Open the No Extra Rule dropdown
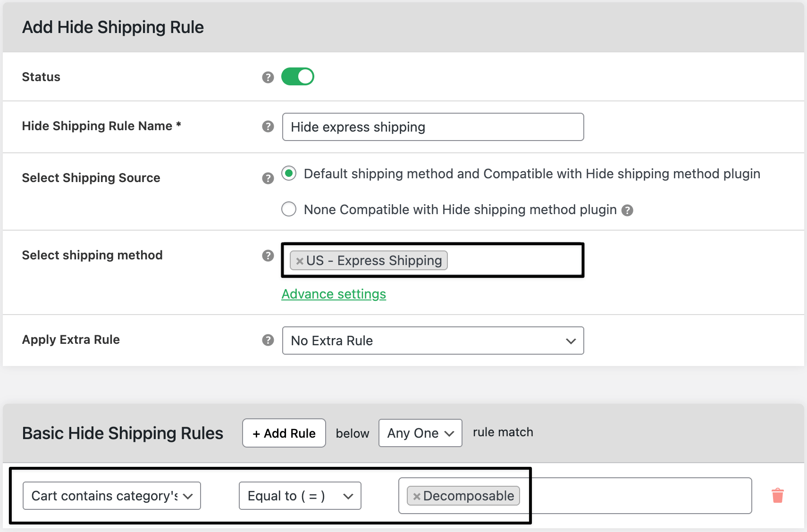Image resolution: width=807 pixels, height=532 pixels. [433, 341]
